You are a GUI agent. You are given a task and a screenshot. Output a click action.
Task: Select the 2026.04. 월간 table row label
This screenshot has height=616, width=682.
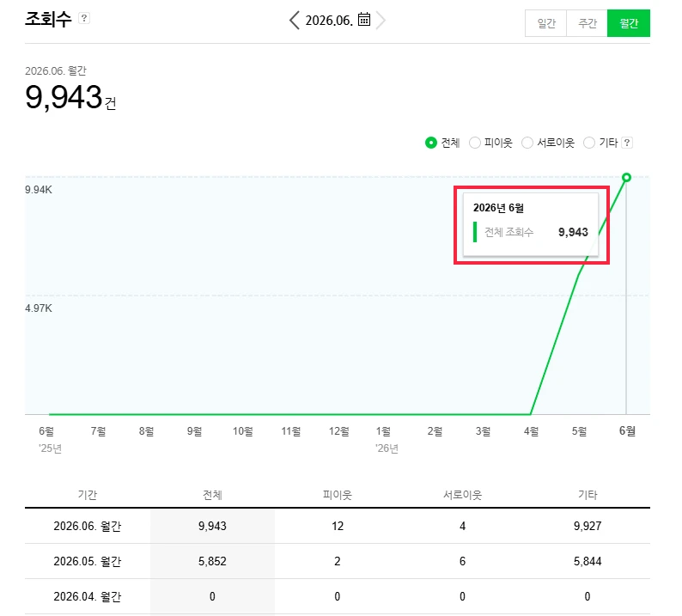coord(88,596)
